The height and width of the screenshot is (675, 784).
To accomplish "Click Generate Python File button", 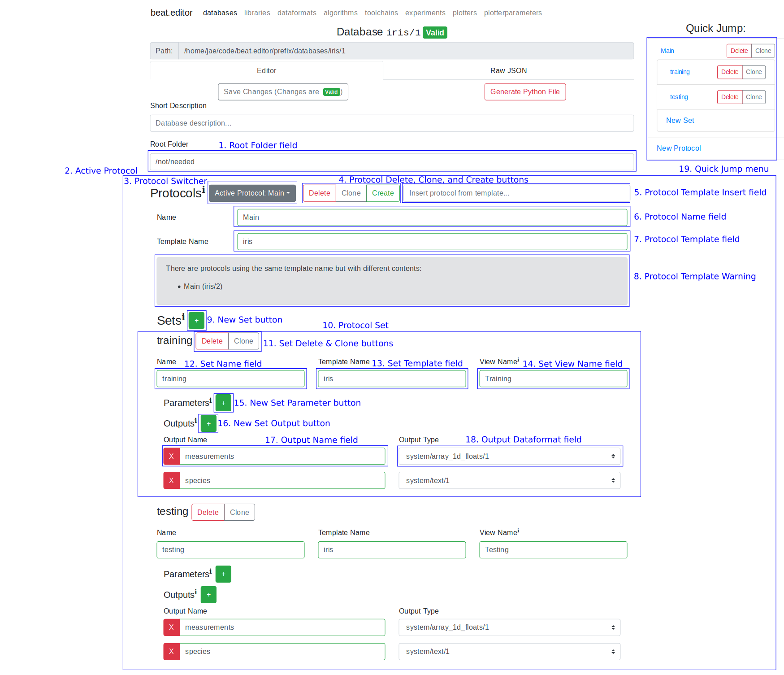I will point(525,91).
